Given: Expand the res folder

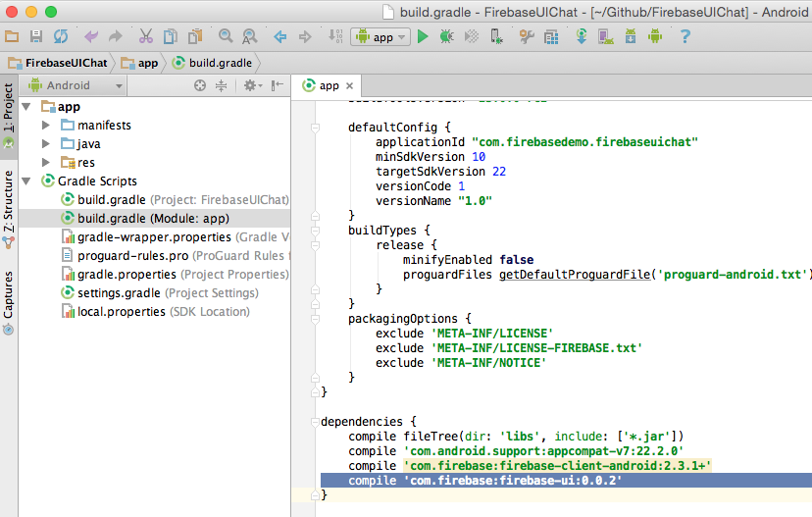Looking at the screenshot, I should click(45, 163).
